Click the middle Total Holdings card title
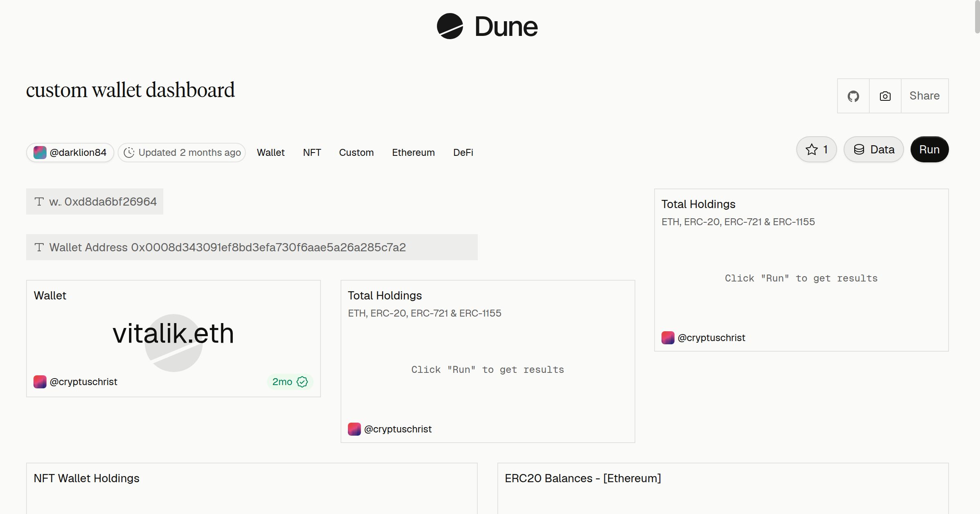Screen dimensions: 980x514 coord(385,295)
